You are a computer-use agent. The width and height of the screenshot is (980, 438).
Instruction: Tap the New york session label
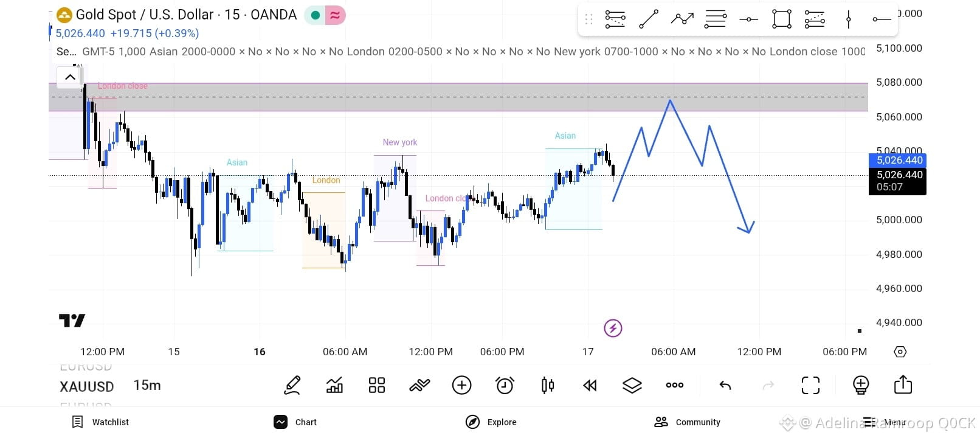click(x=400, y=142)
